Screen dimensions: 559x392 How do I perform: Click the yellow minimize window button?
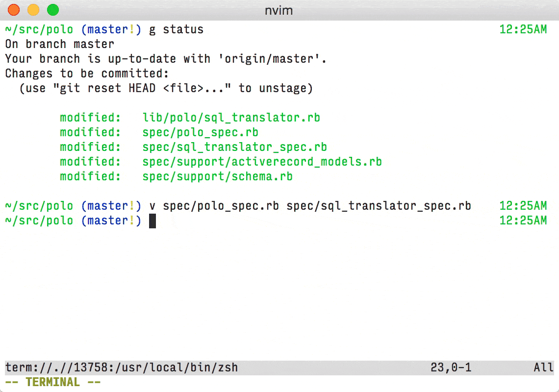tap(33, 10)
